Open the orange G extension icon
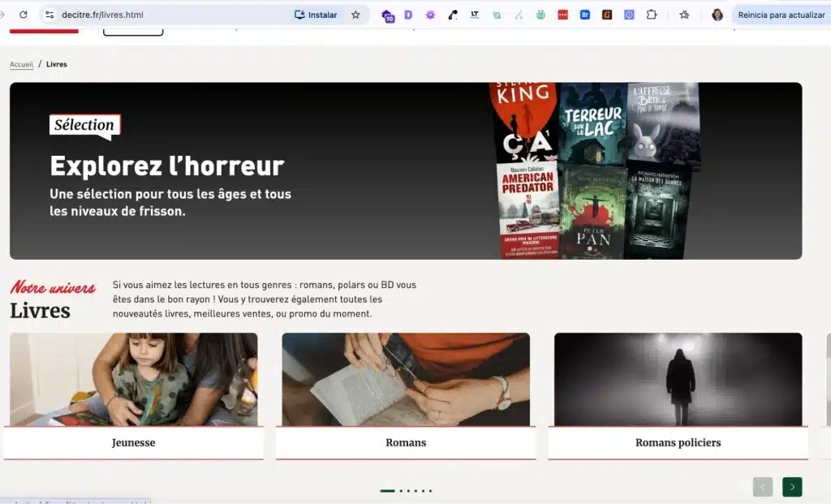Viewport: 831px width, 504px height. click(x=607, y=15)
